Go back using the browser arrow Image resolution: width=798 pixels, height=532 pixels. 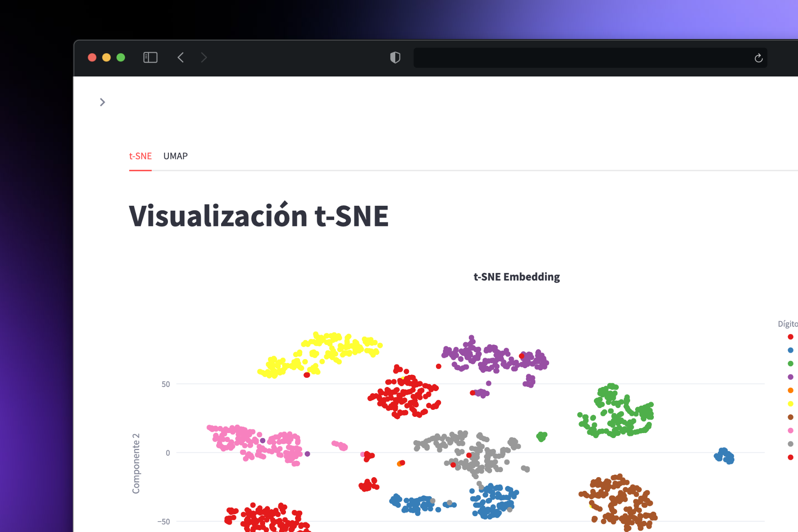[x=181, y=57]
